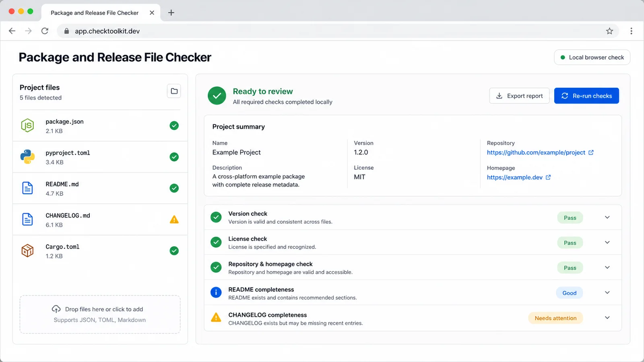The width and height of the screenshot is (644, 362).
Task: Click the upload cloud icon in the drop zone
Action: (x=56, y=309)
